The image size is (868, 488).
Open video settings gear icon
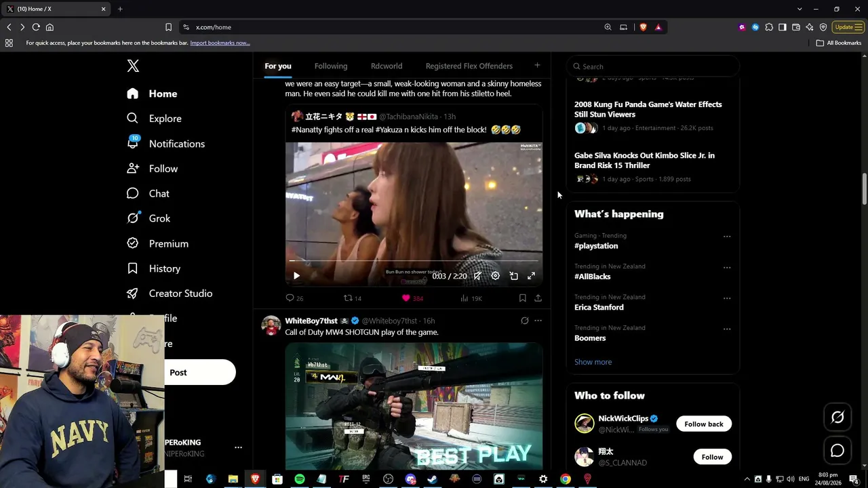click(x=496, y=276)
